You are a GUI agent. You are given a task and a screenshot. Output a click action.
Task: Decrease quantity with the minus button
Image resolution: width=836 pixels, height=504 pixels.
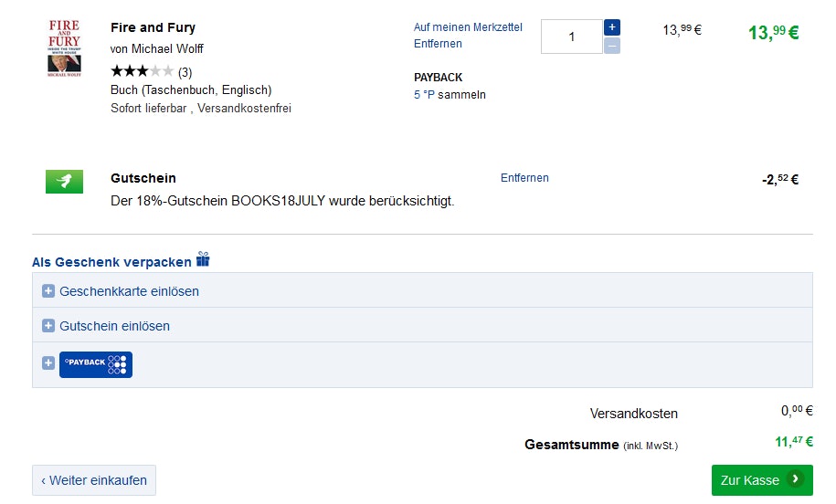611,46
